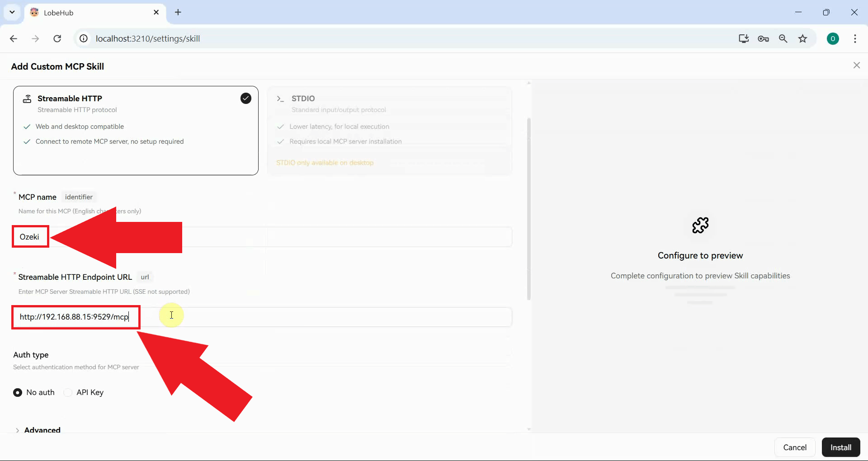Screen dimensions: 868x461
Task: Restore down the browser window
Action: pyautogui.click(x=826, y=12)
